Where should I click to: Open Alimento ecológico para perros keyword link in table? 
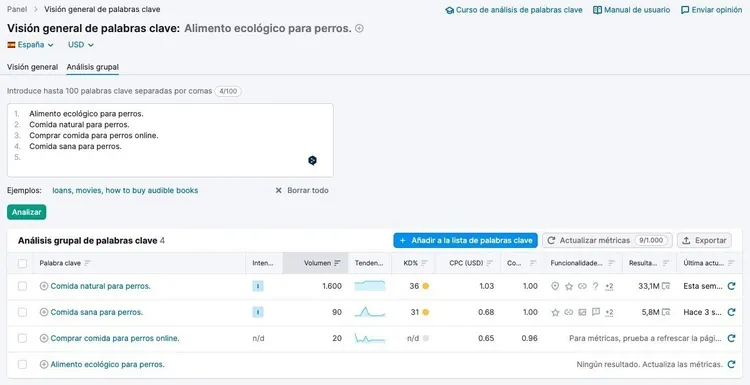[108, 364]
